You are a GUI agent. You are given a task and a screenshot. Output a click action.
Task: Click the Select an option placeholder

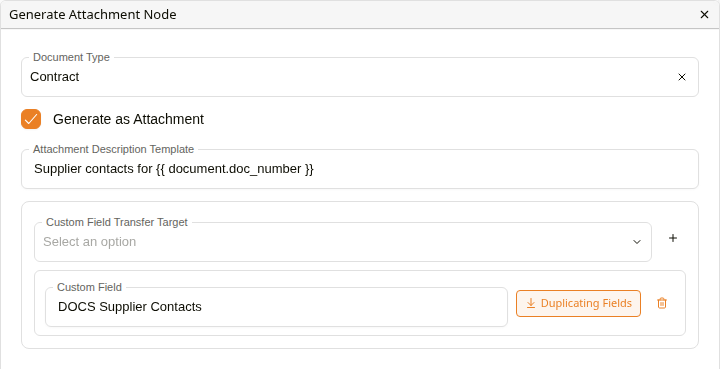click(90, 242)
